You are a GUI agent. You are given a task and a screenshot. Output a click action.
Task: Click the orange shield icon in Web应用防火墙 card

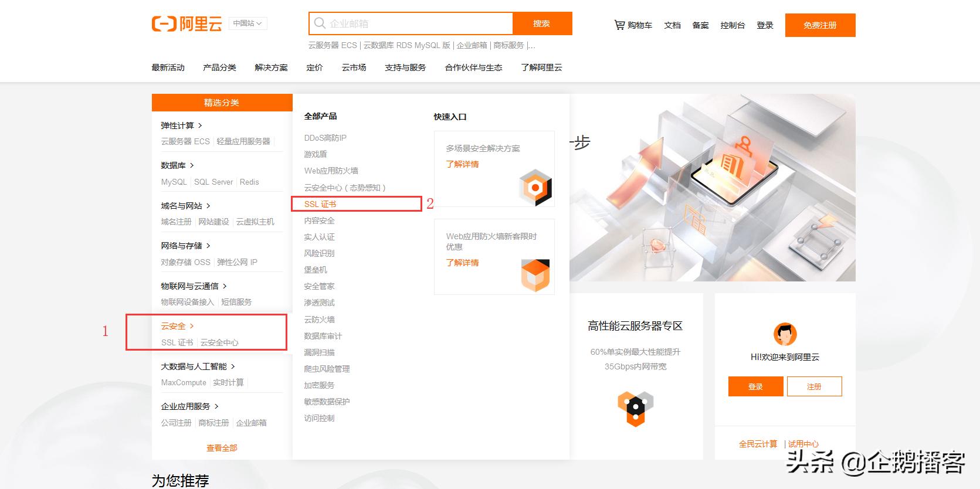click(535, 276)
